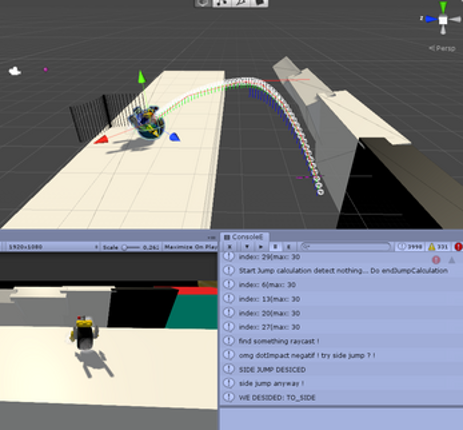This screenshot has height=430, width=463.
Task: Click the play arrow button in the console toolbar
Action: (261, 247)
